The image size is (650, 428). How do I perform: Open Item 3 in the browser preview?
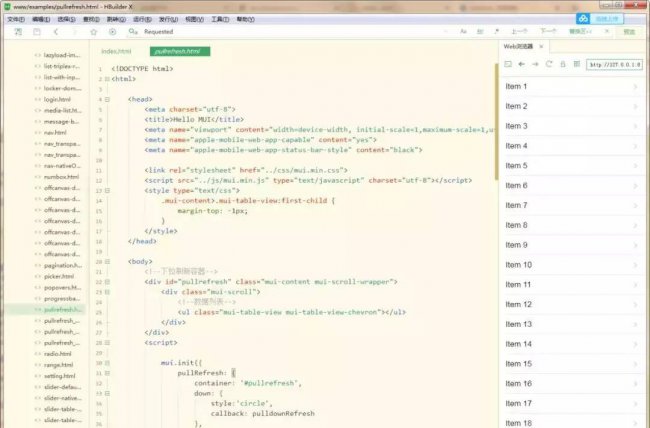(x=572, y=126)
